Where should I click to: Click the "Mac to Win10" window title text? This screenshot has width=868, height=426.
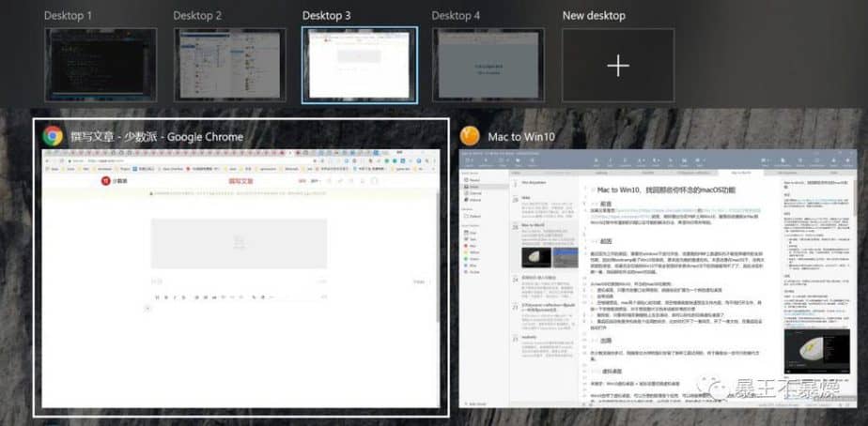[521, 137]
